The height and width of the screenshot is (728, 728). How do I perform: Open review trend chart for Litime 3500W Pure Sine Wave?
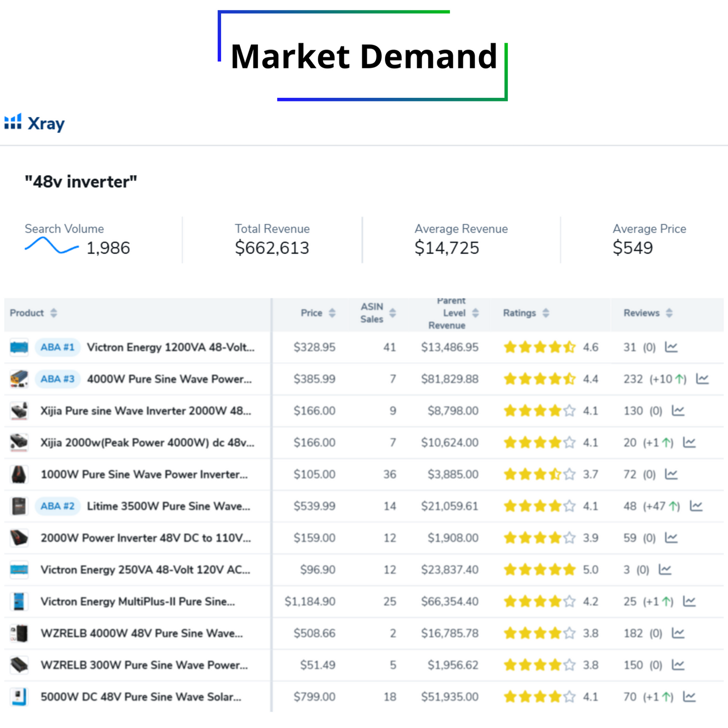pos(696,506)
